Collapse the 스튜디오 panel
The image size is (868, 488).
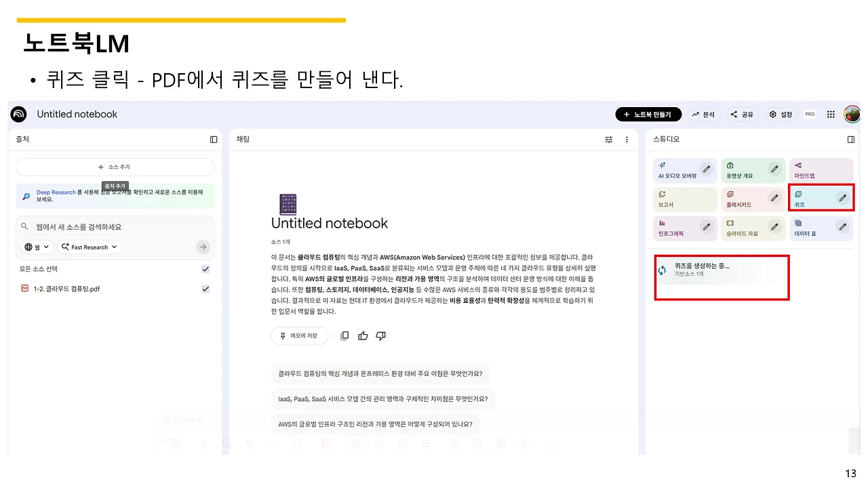851,139
